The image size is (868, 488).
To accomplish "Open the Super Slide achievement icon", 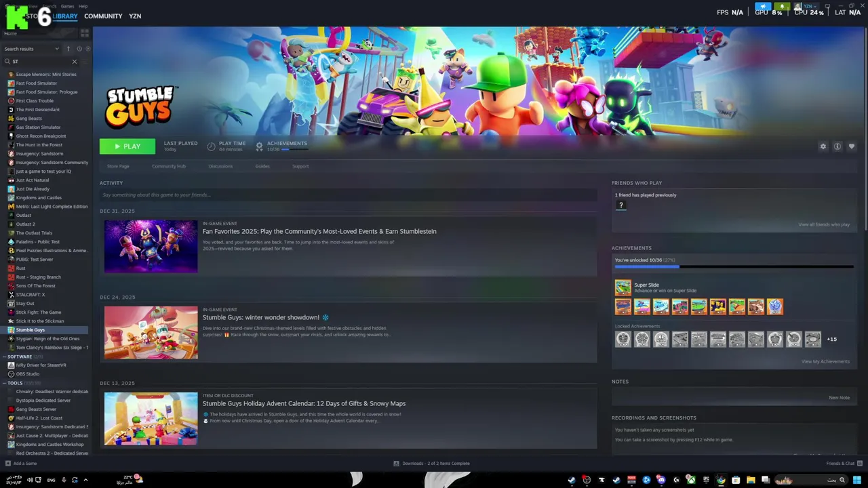I will tap(623, 287).
